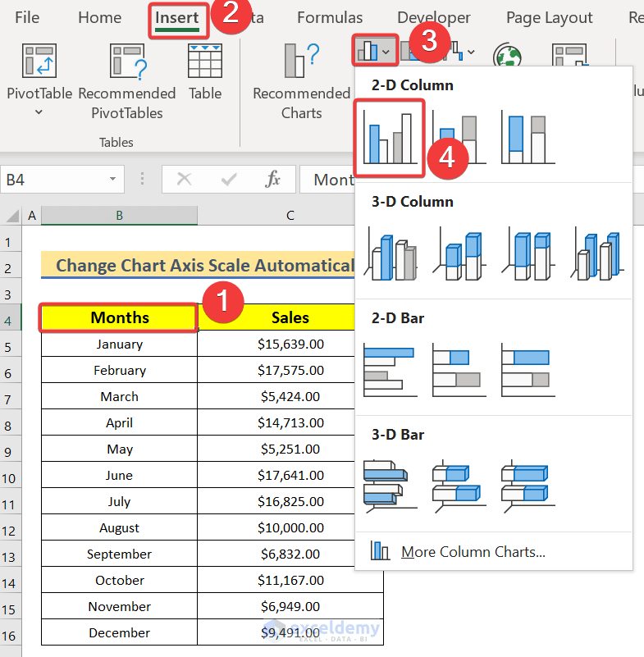Select the 2-D 100% Stacked Column chart

[x=528, y=139]
